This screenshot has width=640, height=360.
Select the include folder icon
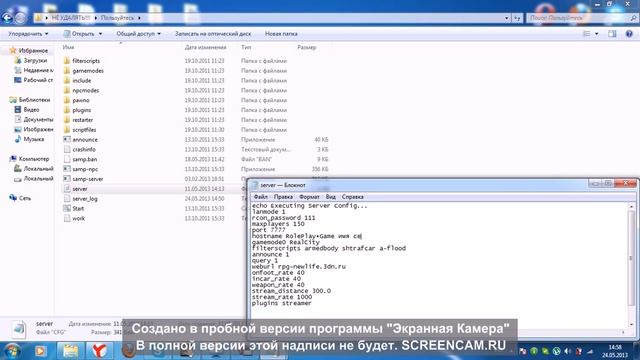[67, 80]
